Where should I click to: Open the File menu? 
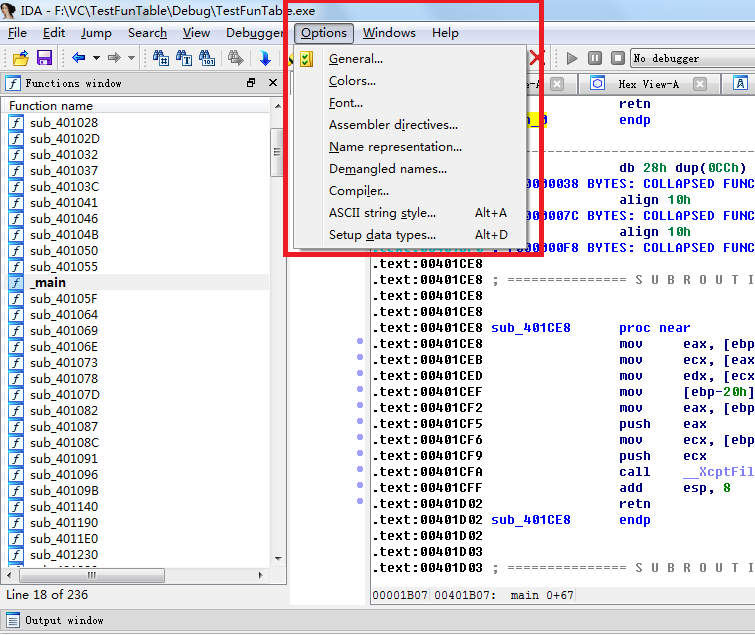(17, 33)
